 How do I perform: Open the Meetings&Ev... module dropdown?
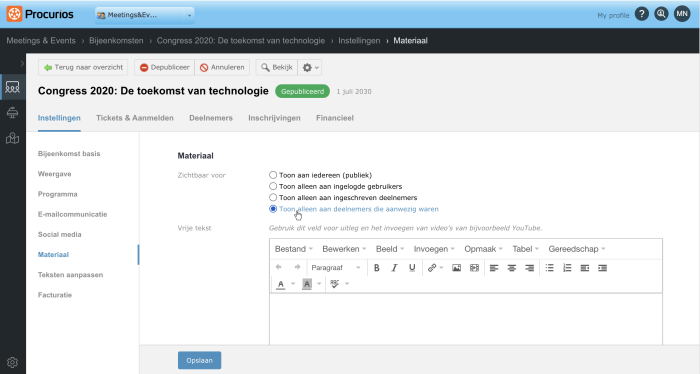pyautogui.click(x=145, y=15)
